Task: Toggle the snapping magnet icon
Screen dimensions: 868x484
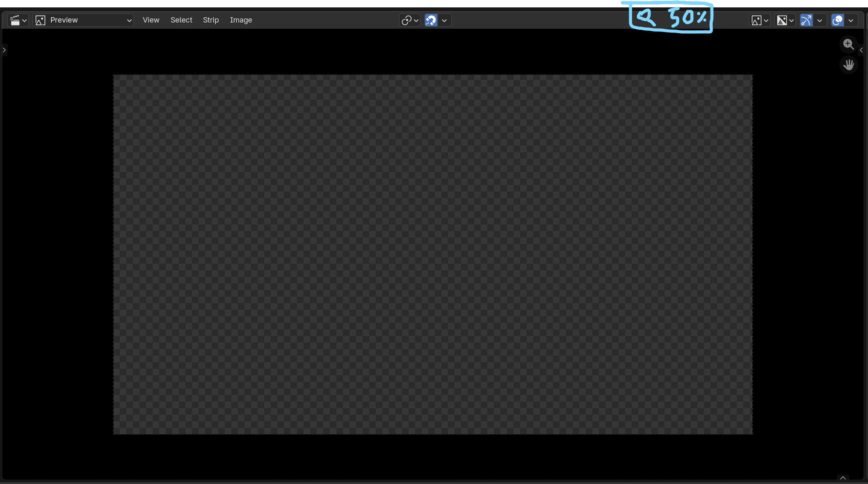Action: 431,20
